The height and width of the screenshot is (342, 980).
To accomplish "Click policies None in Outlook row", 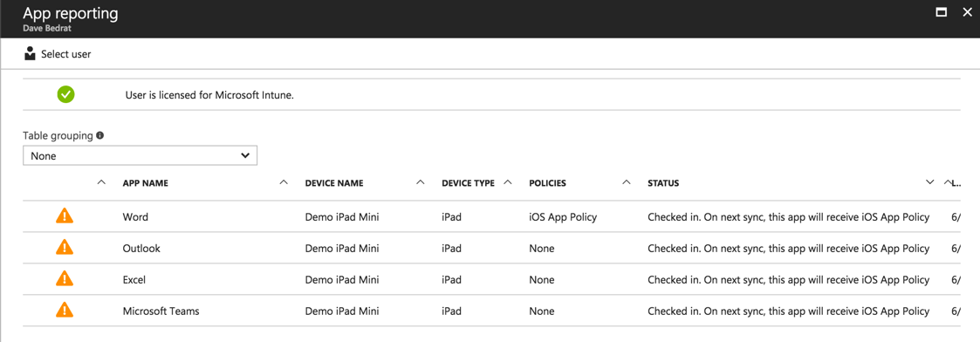I will pos(541,249).
